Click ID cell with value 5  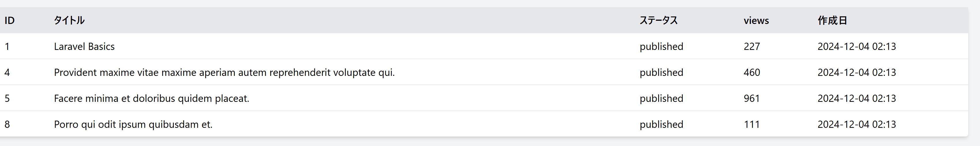(x=7, y=98)
